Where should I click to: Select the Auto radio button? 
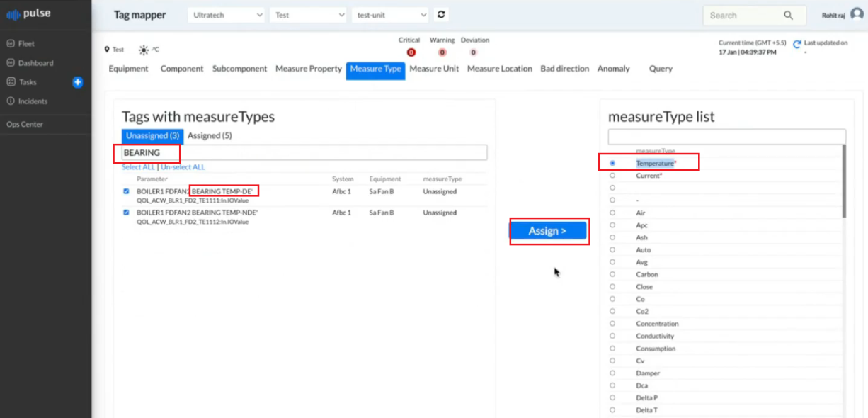[x=612, y=249]
